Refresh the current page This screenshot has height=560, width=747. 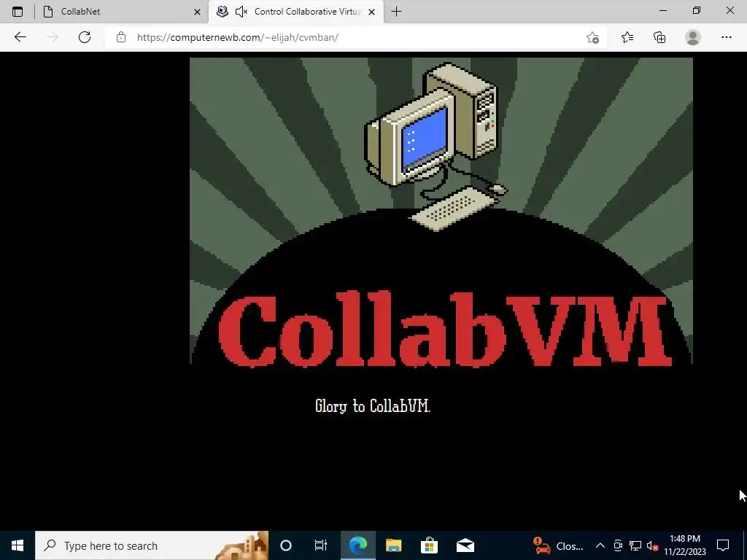click(85, 37)
